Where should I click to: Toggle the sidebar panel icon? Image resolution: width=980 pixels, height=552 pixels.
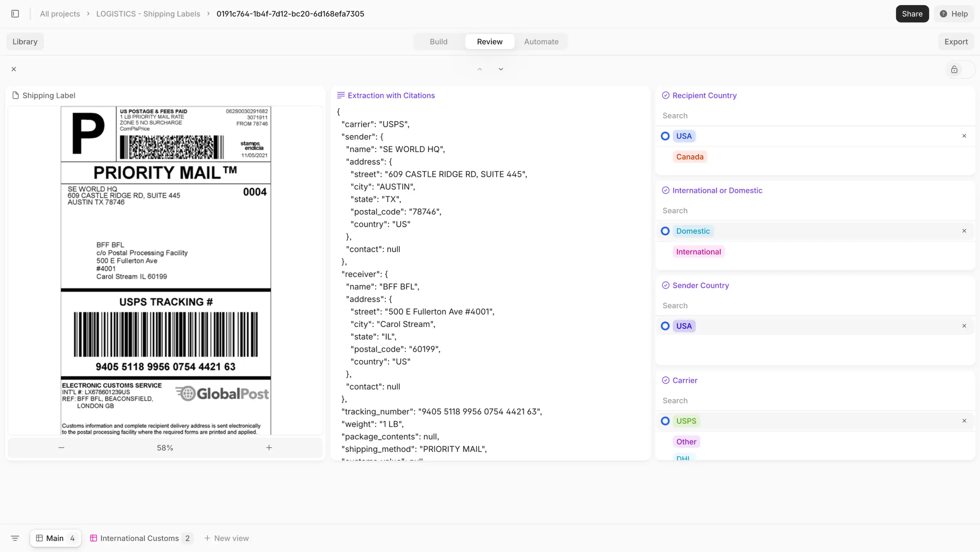(x=15, y=14)
